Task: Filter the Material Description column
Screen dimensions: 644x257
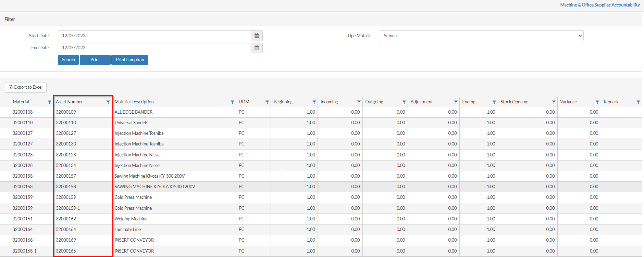Action: (x=232, y=102)
